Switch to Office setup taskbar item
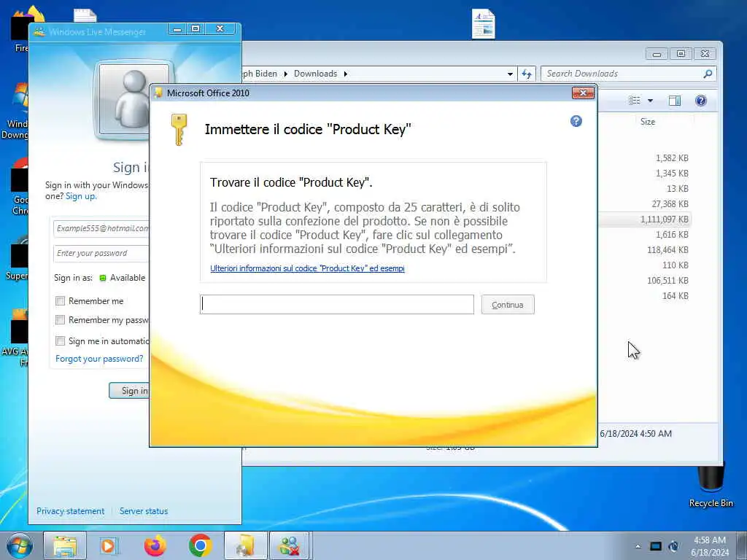Viewport: 747px width, 560px height. [245, 545]
